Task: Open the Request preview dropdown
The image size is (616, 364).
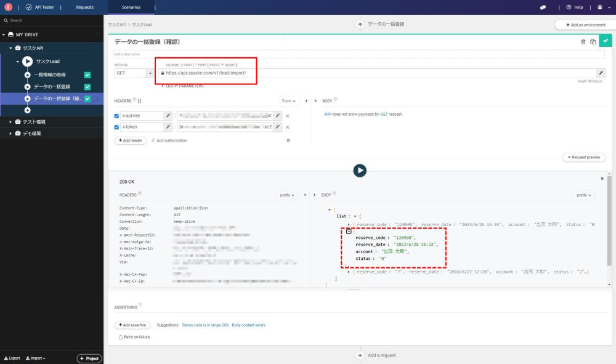Action: tap(584, 157)
